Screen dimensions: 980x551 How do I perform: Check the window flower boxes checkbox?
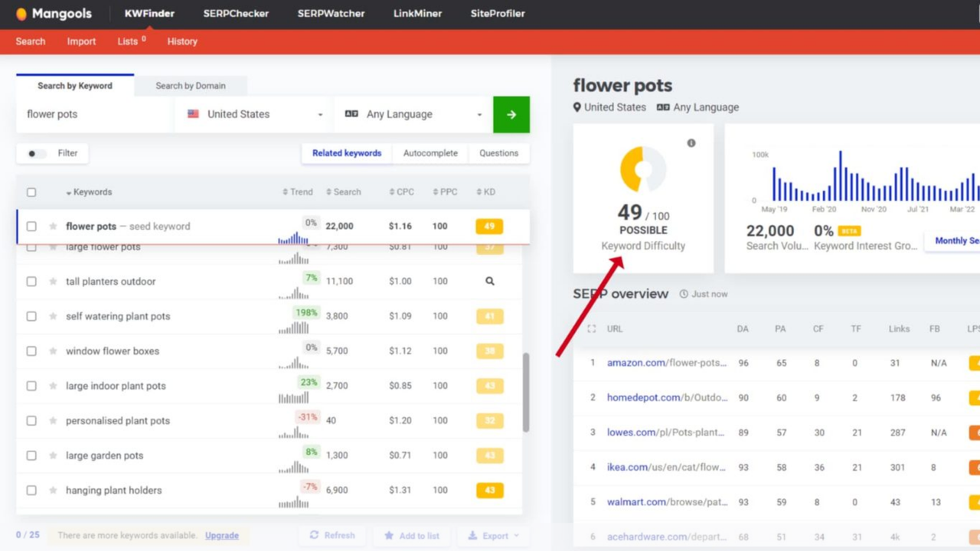(31, 351)
